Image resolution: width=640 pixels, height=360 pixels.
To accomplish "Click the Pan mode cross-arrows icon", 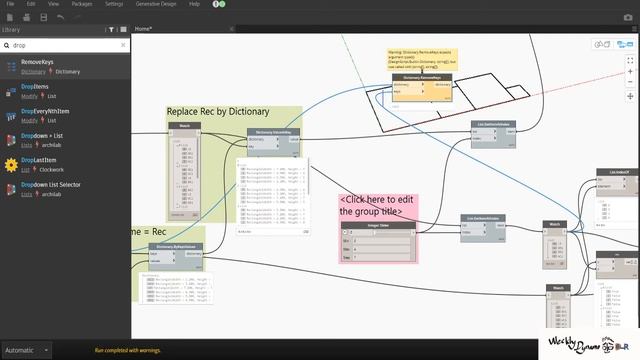I will [630, 96].
